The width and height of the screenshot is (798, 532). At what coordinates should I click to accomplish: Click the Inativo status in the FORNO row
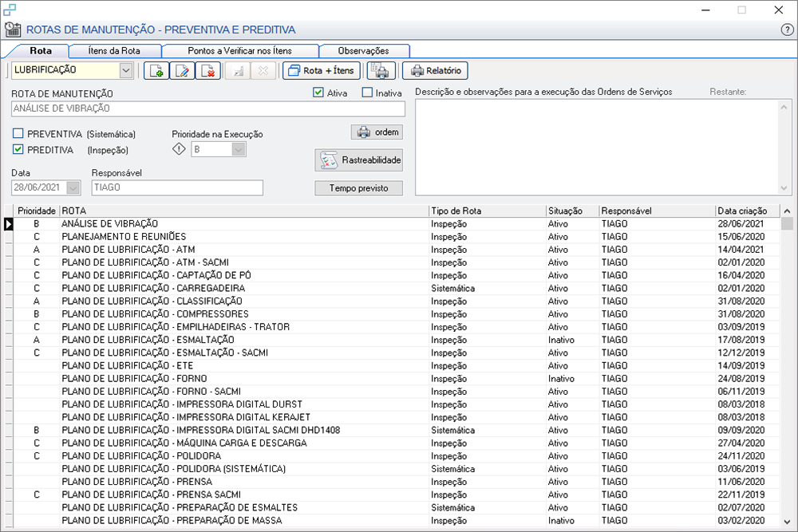point(561,378)
